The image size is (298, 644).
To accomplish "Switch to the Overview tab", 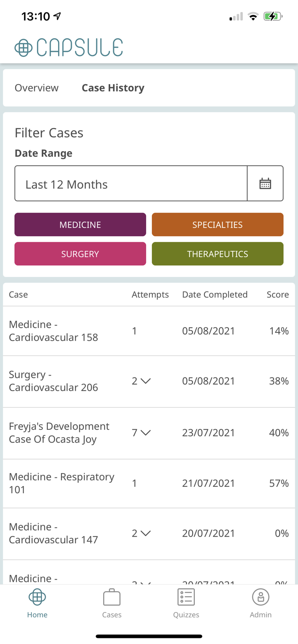I will 37,88.
